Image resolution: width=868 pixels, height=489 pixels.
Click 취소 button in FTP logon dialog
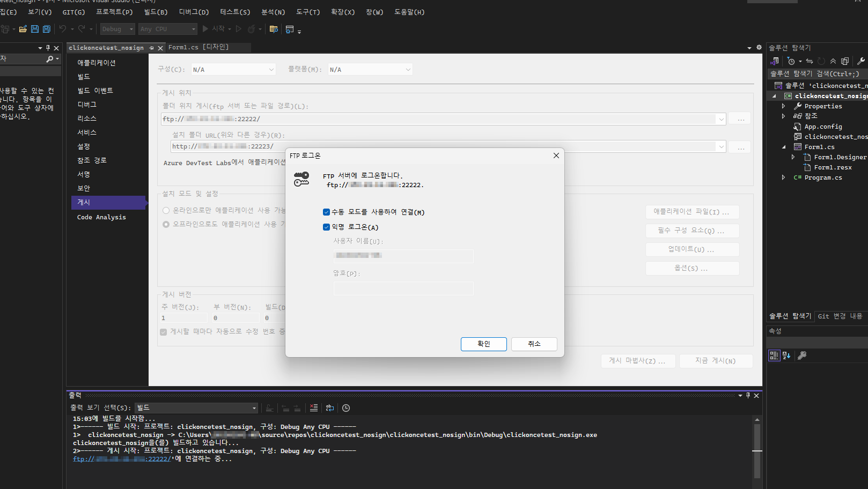(534, 344)
